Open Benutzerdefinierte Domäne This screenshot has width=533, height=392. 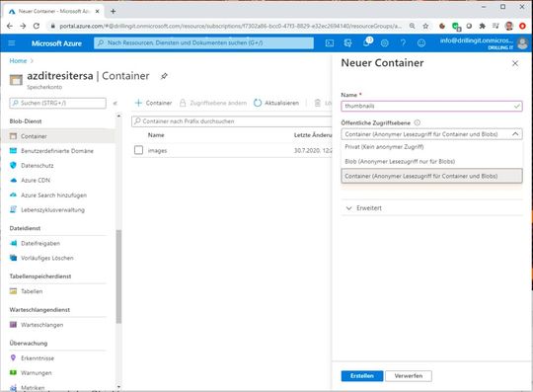(58, 151)
